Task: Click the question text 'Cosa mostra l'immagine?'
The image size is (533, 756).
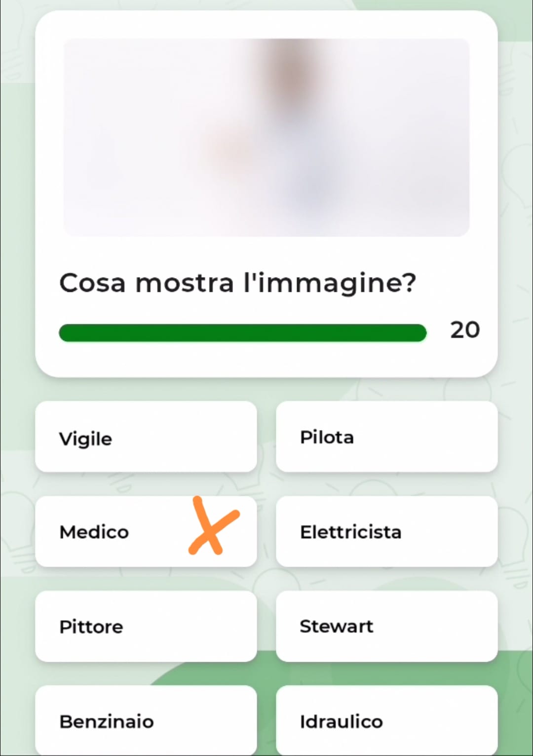Action: (238, 283)
